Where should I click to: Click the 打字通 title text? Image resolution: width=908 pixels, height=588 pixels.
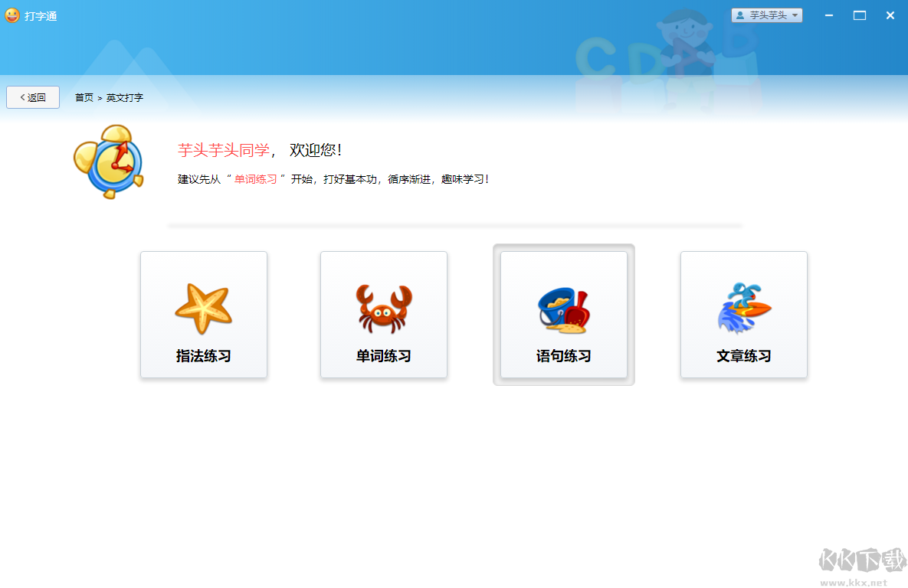(41, 16)
